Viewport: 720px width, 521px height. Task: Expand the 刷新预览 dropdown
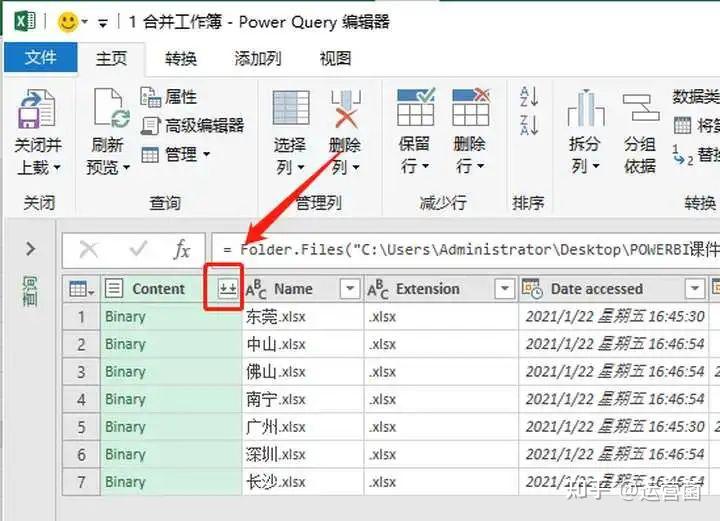point(126,168)
